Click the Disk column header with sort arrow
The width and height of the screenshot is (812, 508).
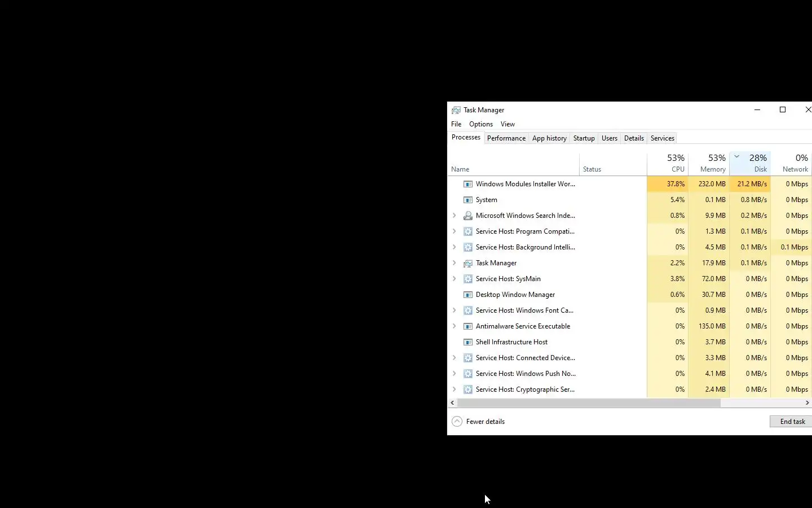pos(750,164)
